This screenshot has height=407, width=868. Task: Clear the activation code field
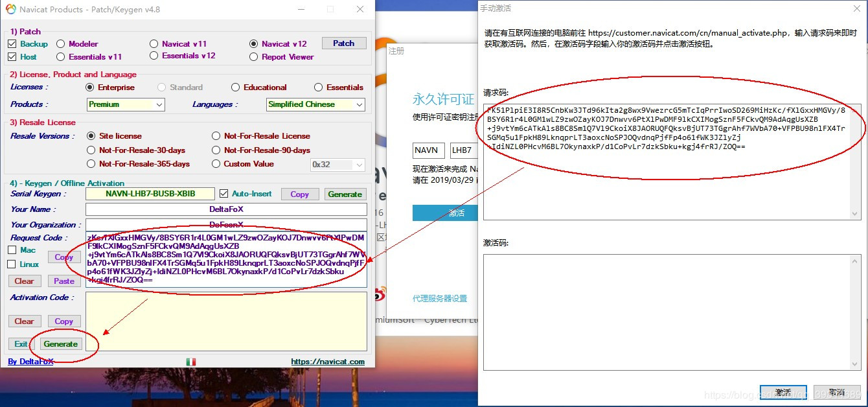[x=25, y=321]
